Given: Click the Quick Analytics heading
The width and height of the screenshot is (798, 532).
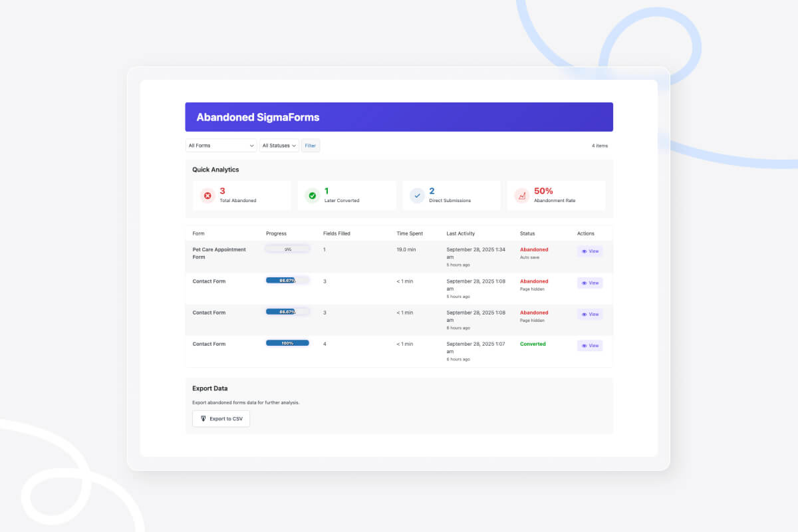Looking at the screenshot, I should coord(215,170).
